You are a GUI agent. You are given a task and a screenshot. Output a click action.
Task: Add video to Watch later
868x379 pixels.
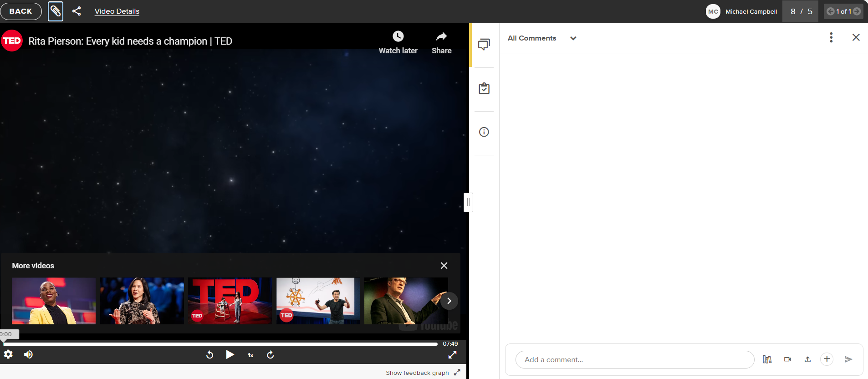(398, 42)
